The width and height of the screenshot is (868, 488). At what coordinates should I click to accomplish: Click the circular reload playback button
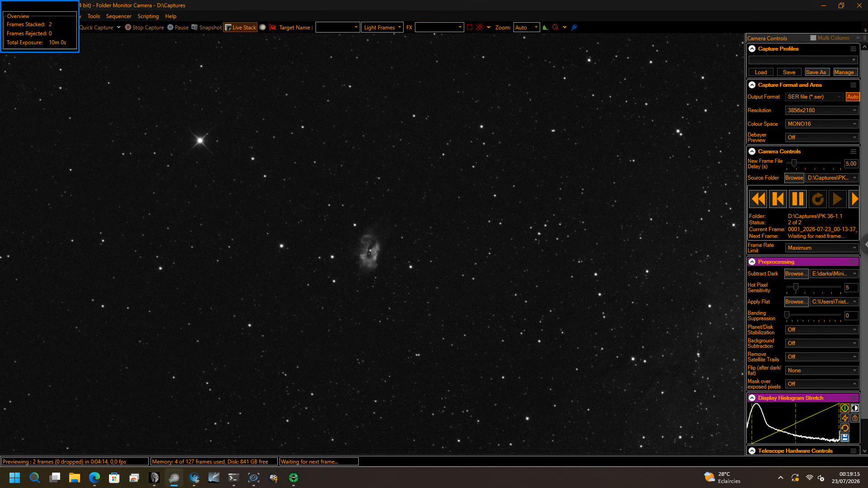tap(818, 199)
